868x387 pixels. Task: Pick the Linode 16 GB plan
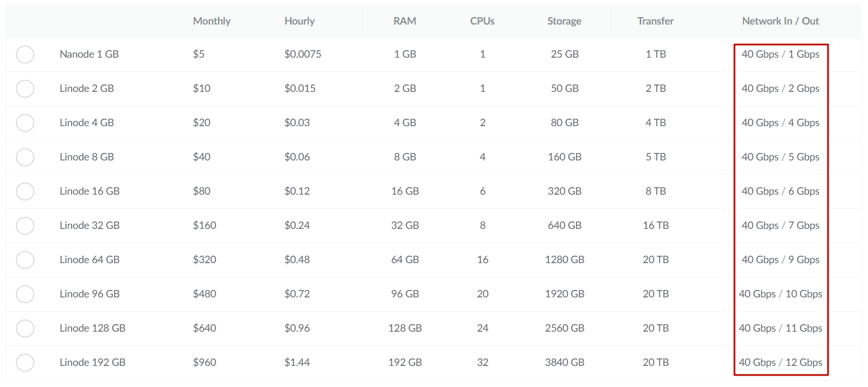(25, 191)
